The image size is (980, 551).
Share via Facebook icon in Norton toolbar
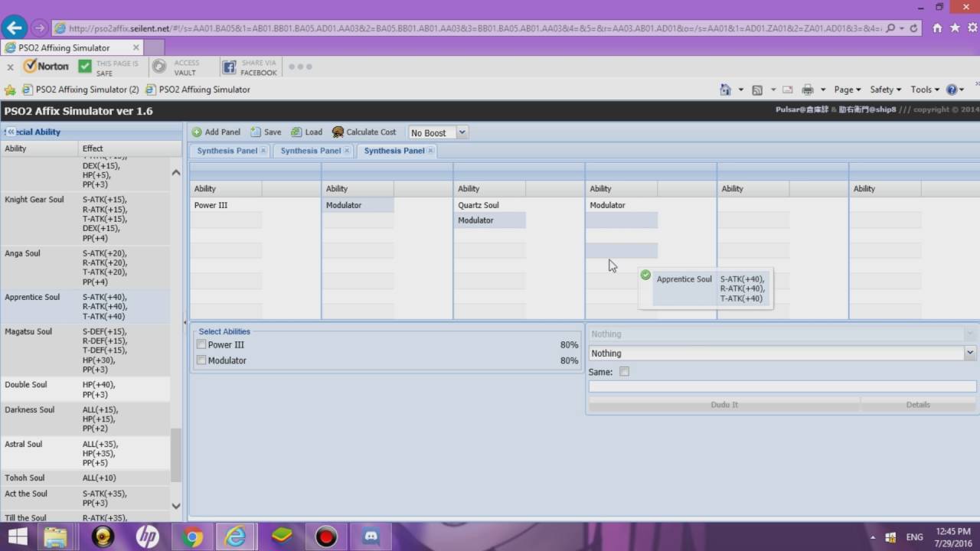pyautogui.click(x=229, y=67)
